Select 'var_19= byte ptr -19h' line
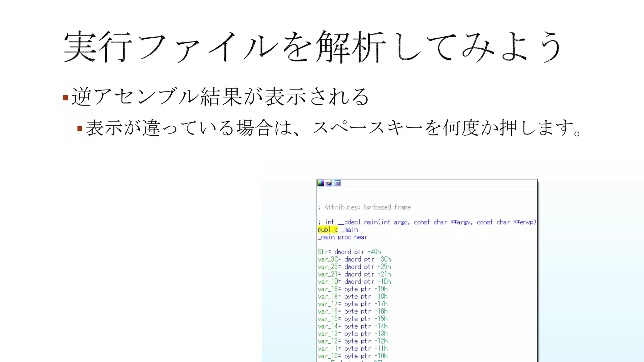Viewport: 644px width, 362px height. click(353, 289)
